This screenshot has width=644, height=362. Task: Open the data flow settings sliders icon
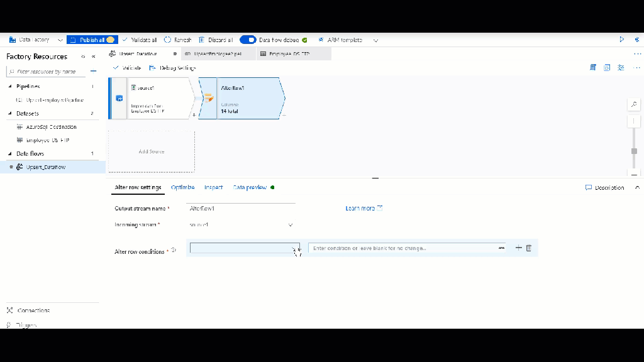coord(621,67)
